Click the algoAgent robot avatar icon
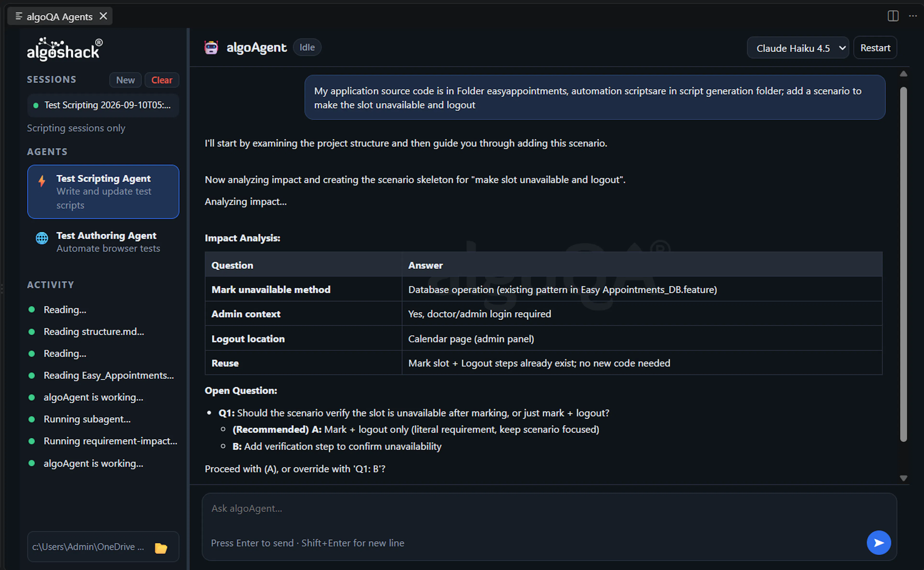Image resolution: width=924 pixels, height=570 pixels. click(x=211, y=48)
